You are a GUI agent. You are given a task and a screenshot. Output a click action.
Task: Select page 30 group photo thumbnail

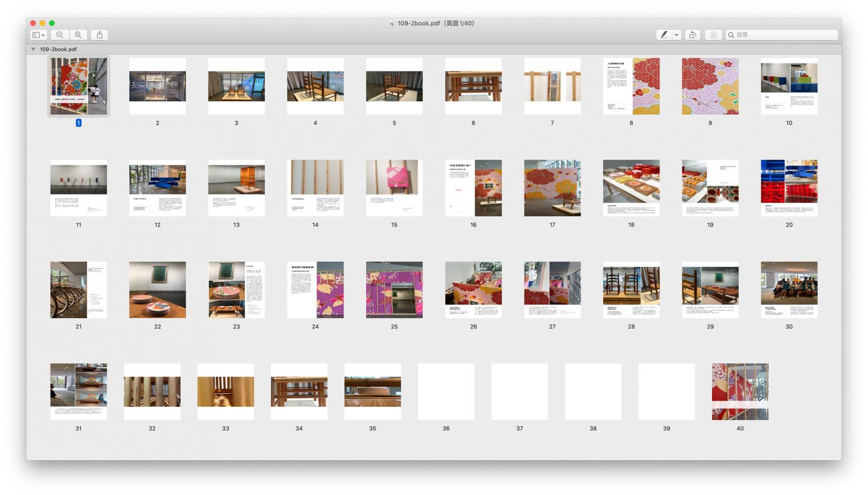[x=788, y=290]
